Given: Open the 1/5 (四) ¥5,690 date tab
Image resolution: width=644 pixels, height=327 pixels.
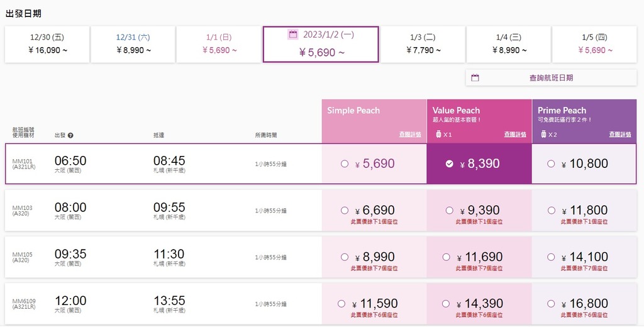Looking at the screenshot, I should pos(595,45).
